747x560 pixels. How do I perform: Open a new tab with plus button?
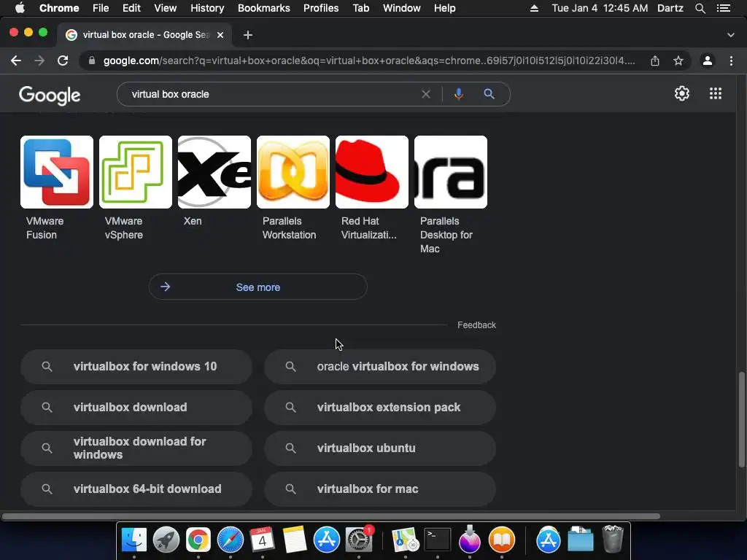[x=248, y=35]
